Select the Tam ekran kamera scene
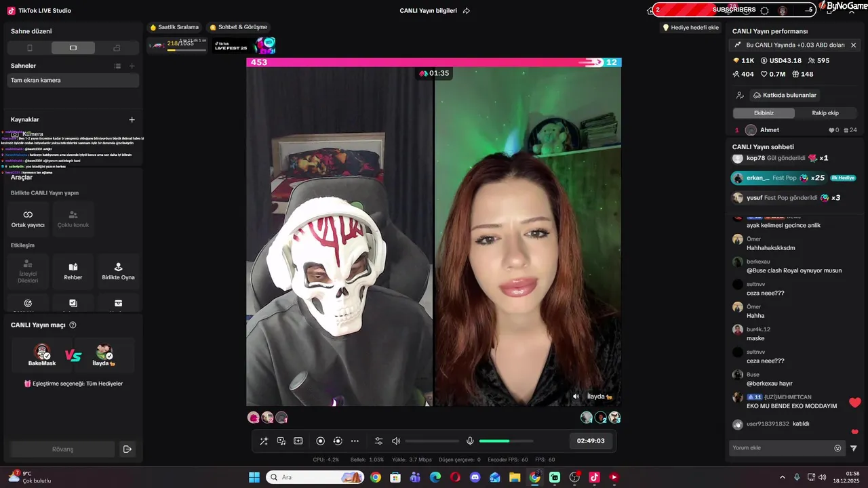The width and height of the screenshot is (868, 488). coord(73,80)
